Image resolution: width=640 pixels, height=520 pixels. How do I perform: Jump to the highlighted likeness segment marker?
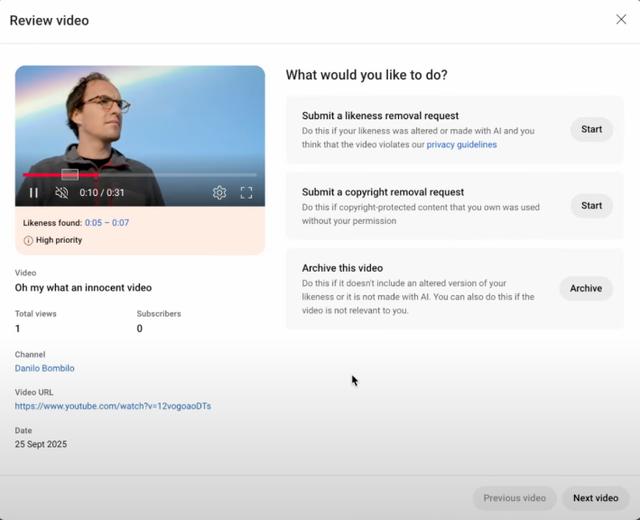(69, 175)
